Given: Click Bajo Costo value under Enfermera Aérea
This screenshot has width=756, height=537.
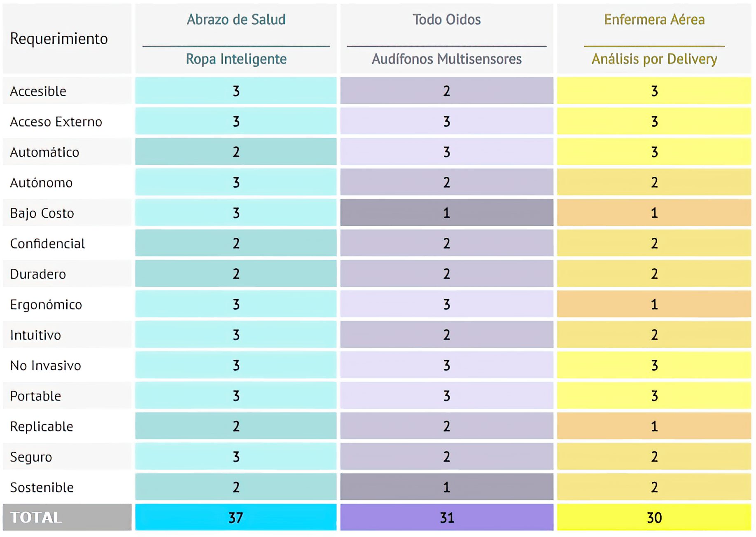Looking at the screenshot, I should (654, 213).
